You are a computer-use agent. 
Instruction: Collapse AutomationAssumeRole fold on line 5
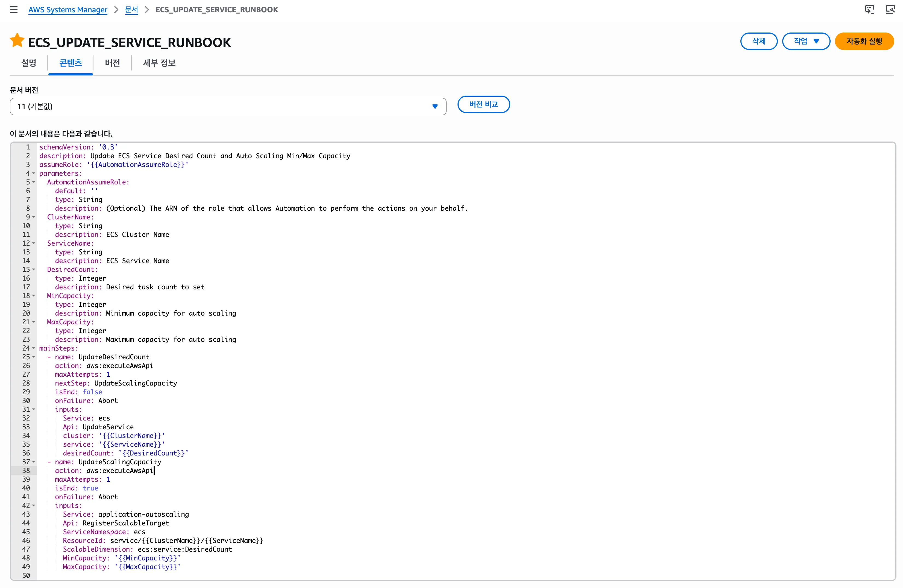click(x=33, y=182)
